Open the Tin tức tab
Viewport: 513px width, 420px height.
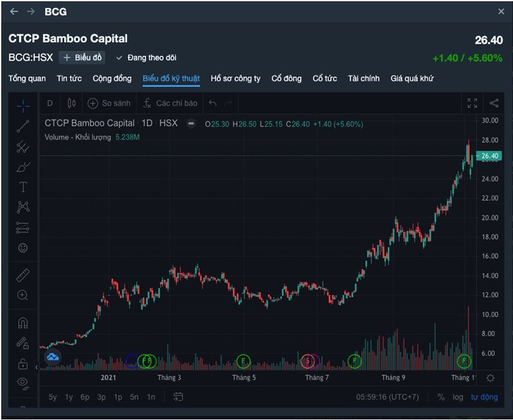coord(69,79)
